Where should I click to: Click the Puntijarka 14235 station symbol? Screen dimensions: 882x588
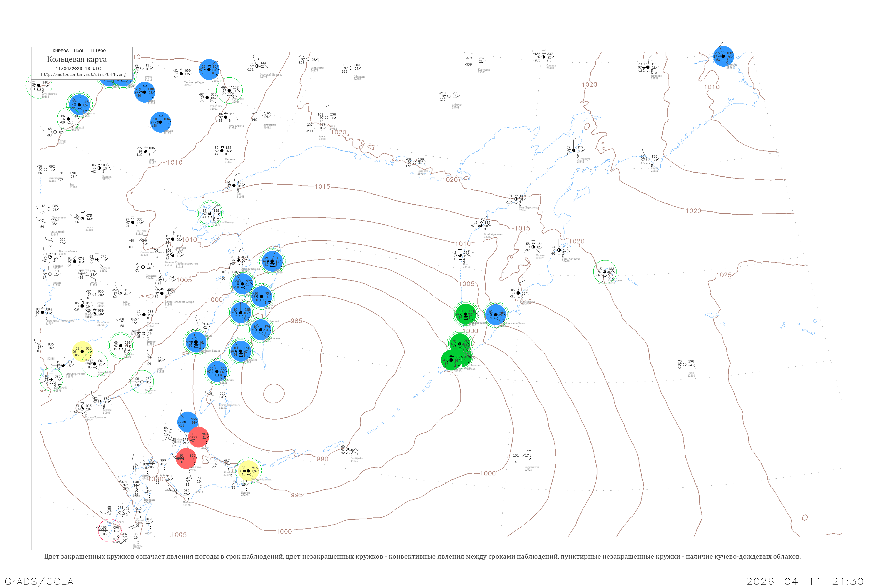348,450
